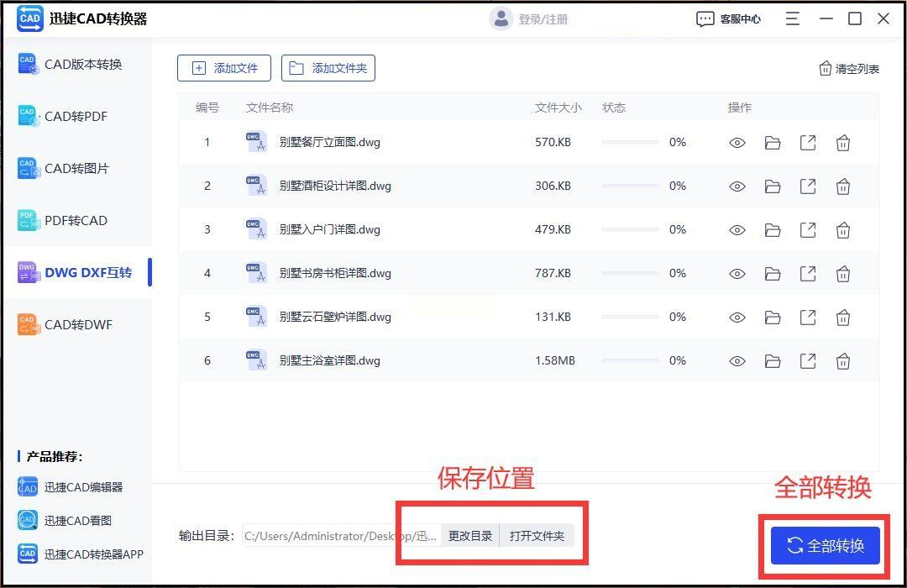907x588 pixels.
Task: Click 添加文件 button
Action: click(224, 68)
